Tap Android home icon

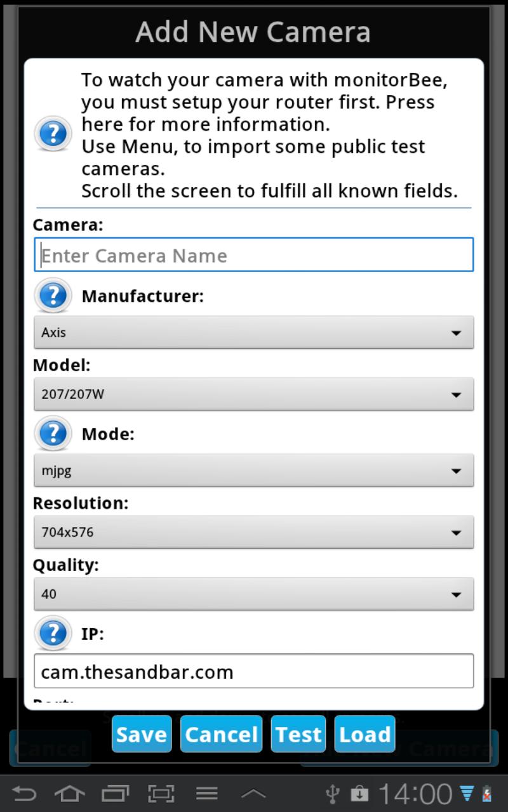pos(70,793)
